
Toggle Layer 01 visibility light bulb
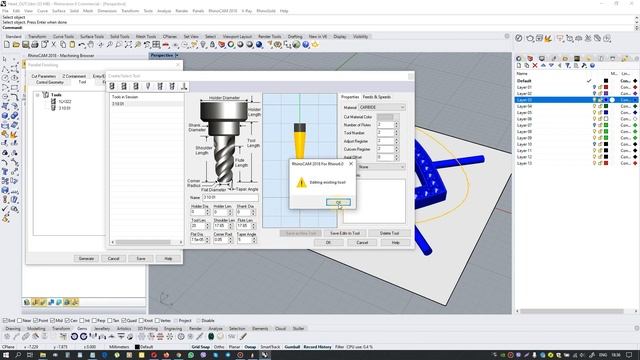(x=594, y=87)
